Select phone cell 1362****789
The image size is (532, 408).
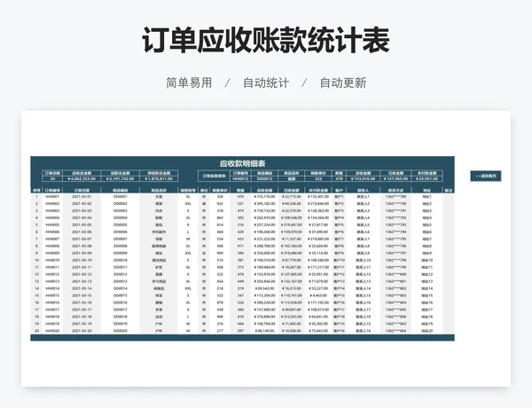[x=395, y=197]
